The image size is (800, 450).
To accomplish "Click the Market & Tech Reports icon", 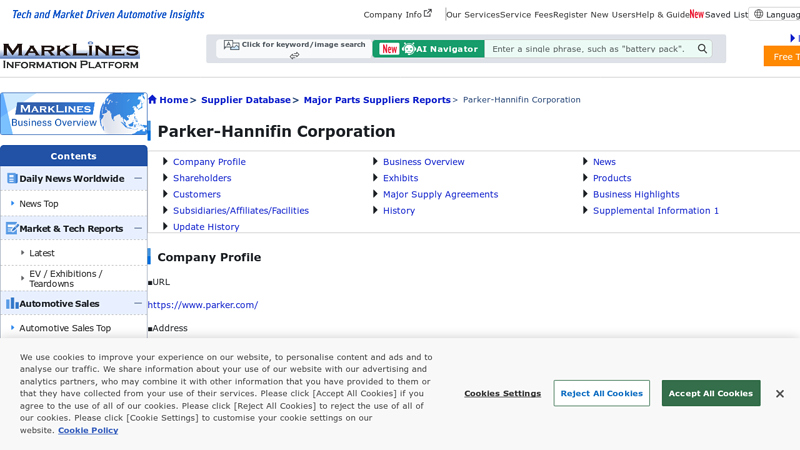I will click(x=12, y=229).
